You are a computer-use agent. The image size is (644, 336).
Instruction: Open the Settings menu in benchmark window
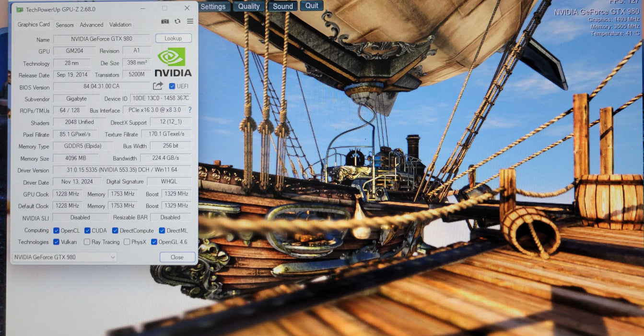(213, 6)
